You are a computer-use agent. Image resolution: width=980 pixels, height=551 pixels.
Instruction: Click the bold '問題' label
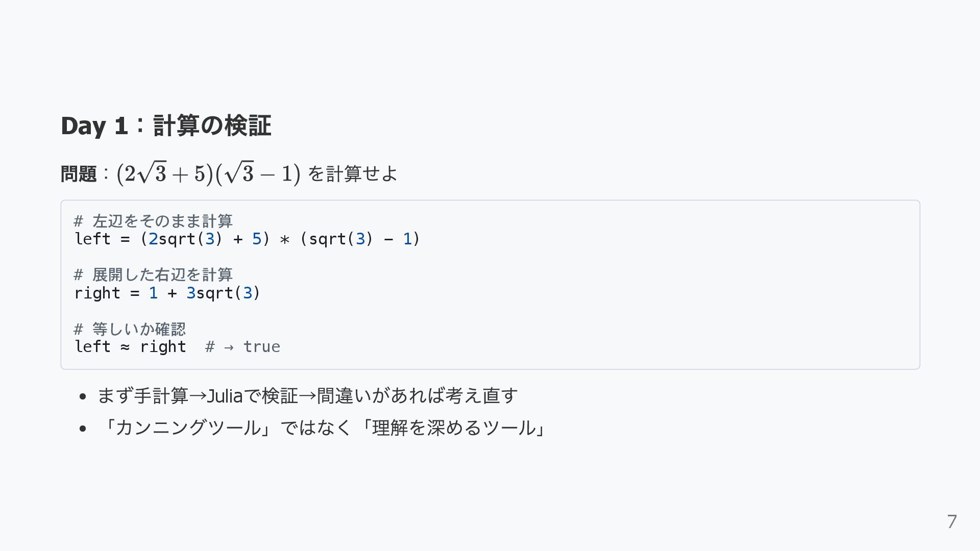coord(79,174)
